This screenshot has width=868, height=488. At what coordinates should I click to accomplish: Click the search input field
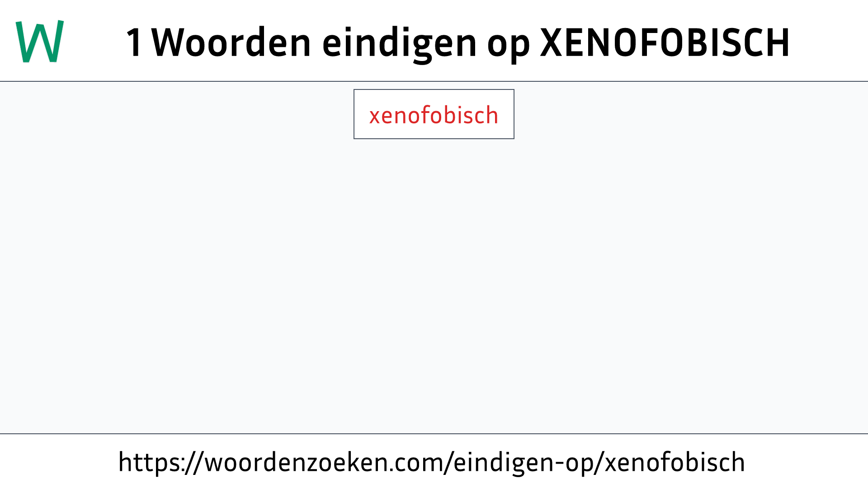434,114
